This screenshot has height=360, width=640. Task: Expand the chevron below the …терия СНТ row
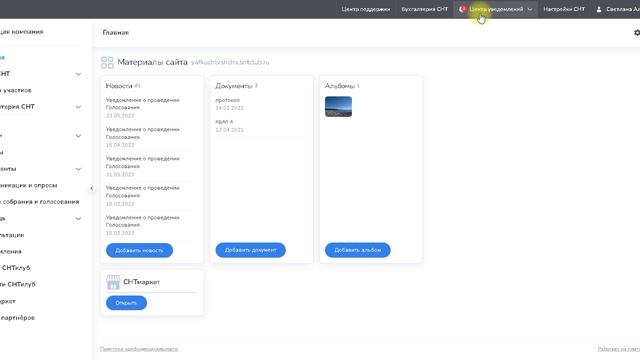78,136
